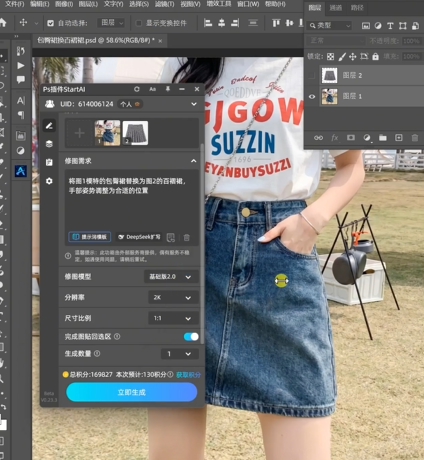Toggle lock transparent pixels icon
The width and height of the screenshot is (424, 460).
tap(330, 57)
